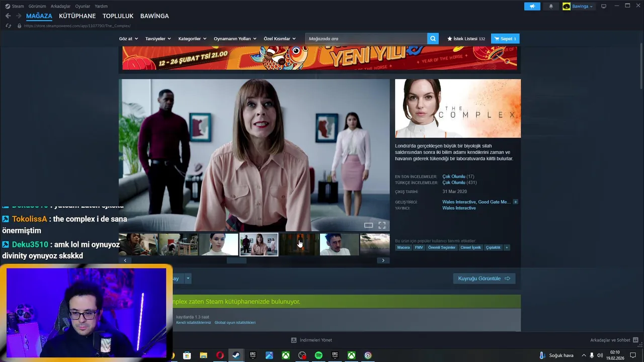This screenshot has height=362, width=644.
Task: Click the Kuyruğu Görüntüle button
Action: [484, 279]
